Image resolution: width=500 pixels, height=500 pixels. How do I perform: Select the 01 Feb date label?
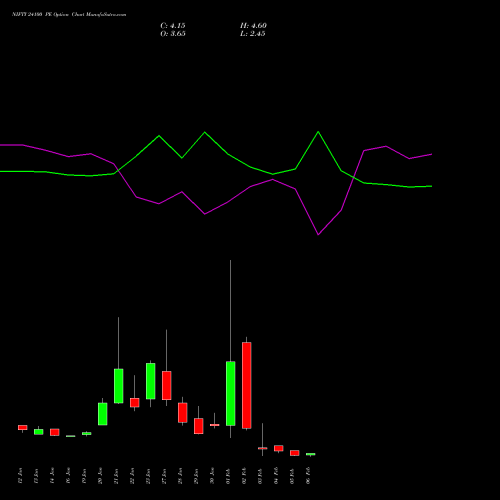[x=228, y=476]
